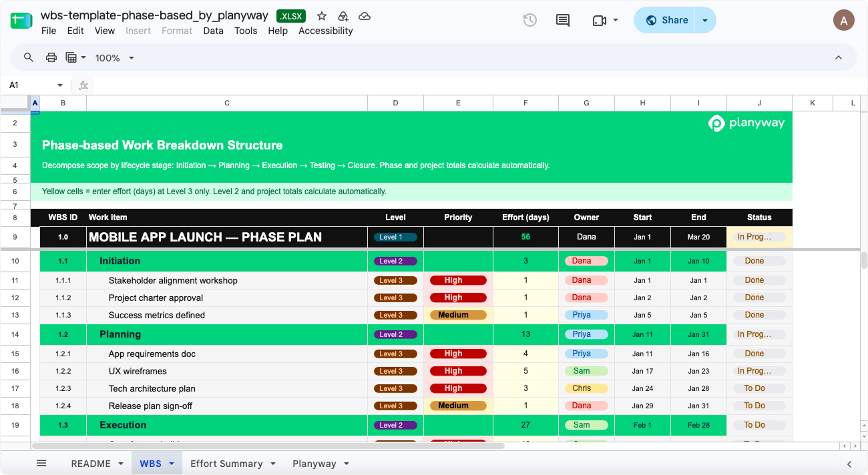Click the 'Tech architecture plan' cell
The width and height of the screenshot is (868, 475).
pos(227,389)
